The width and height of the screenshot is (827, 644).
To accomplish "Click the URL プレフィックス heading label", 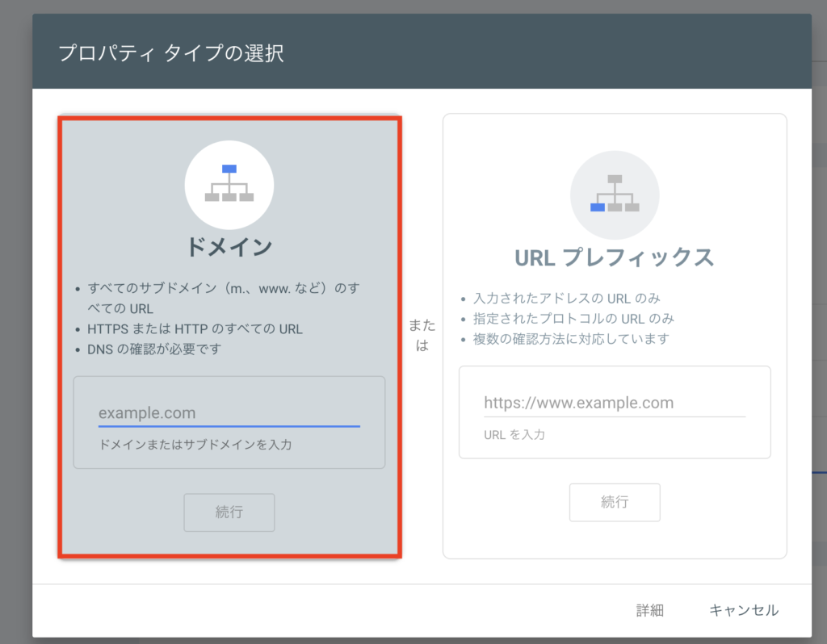I will 615,257.
